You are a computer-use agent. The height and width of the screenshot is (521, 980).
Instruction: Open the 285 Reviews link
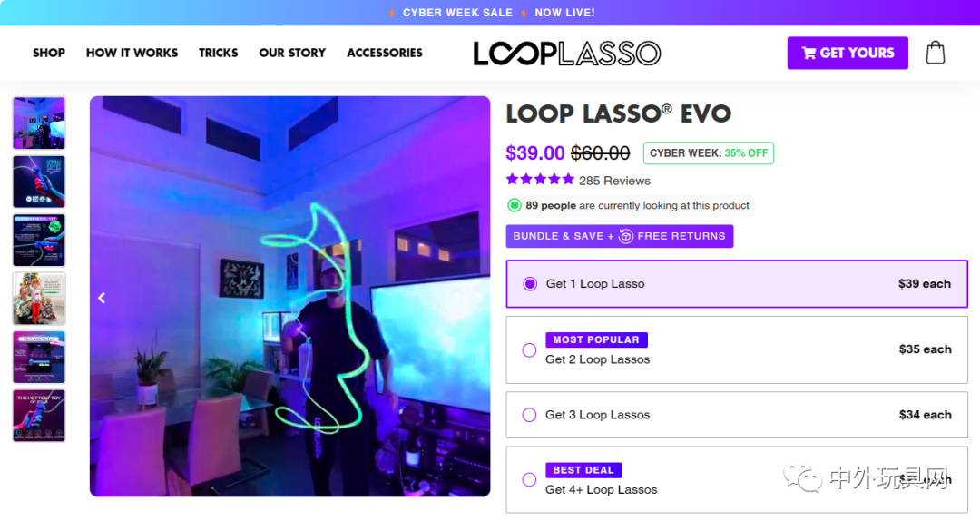pos(614,181)
